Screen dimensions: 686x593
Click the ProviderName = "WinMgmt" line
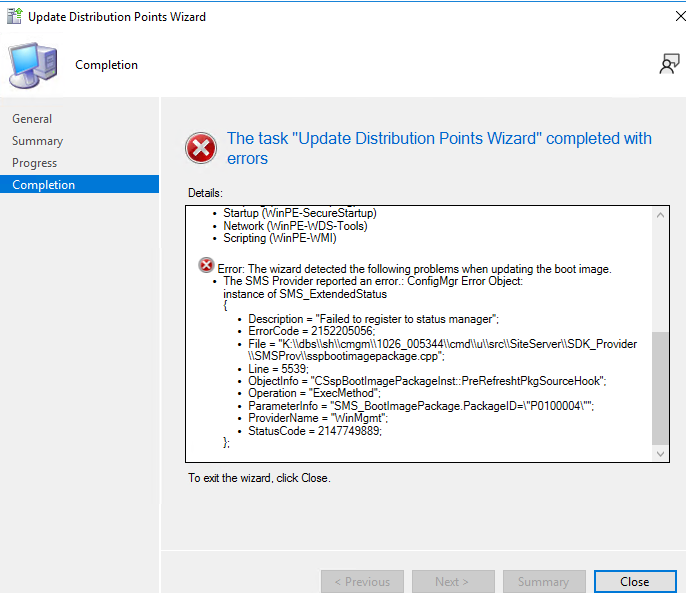pyautogui.click(x=318, y=418)
